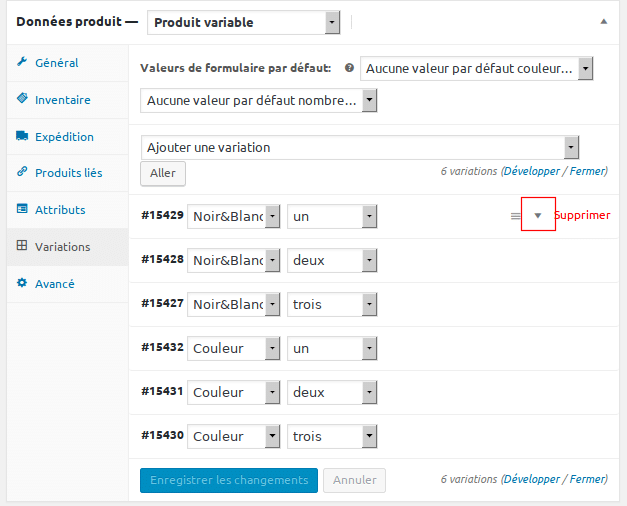The height and width of the screenshot is (506, 627).
Task: Click the Aller button
Action: click(163, 173)
